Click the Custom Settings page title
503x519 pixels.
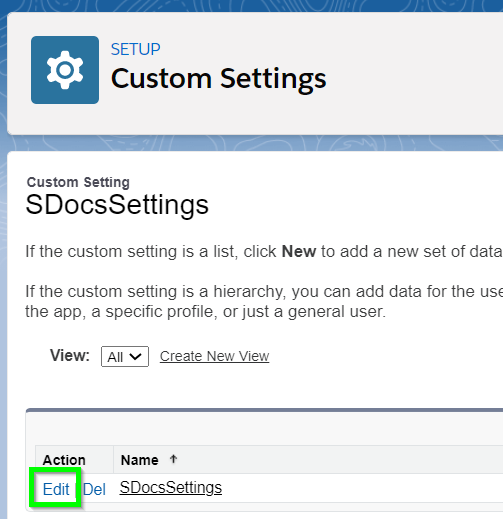click(218, 79)
